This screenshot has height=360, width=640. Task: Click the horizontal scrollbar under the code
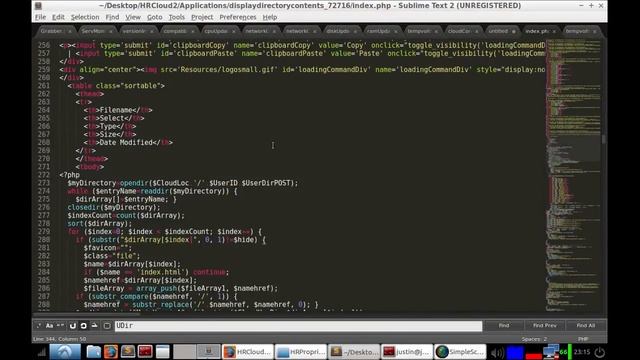[87, 314]
